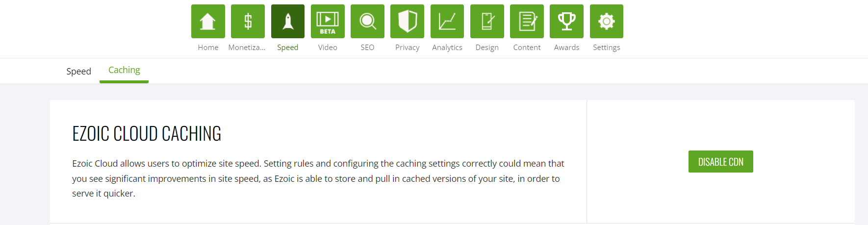Click the Disable CDN button

(x=720, y=161)
